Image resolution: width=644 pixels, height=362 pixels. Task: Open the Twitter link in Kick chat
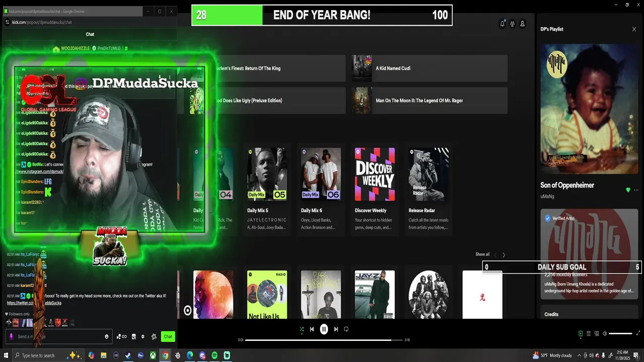click(x=34, y=303)
